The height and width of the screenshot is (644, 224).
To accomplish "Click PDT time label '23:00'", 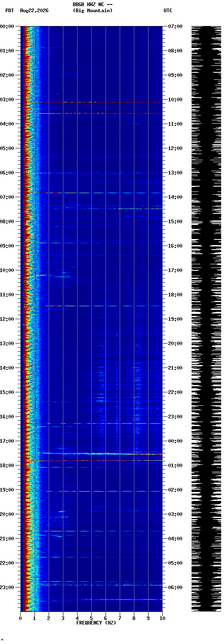I will click(x=7, y=587).
